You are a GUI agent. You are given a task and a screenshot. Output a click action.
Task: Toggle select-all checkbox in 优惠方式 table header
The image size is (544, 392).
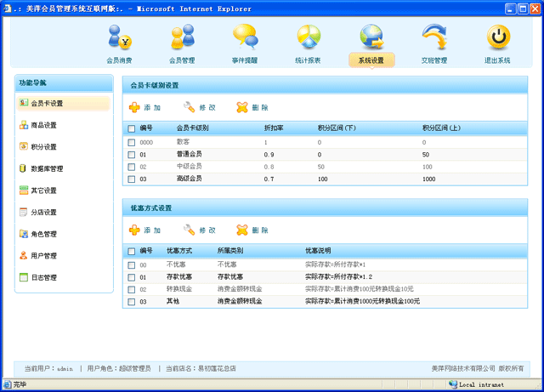pyautogui.click(x=132, y=252)
